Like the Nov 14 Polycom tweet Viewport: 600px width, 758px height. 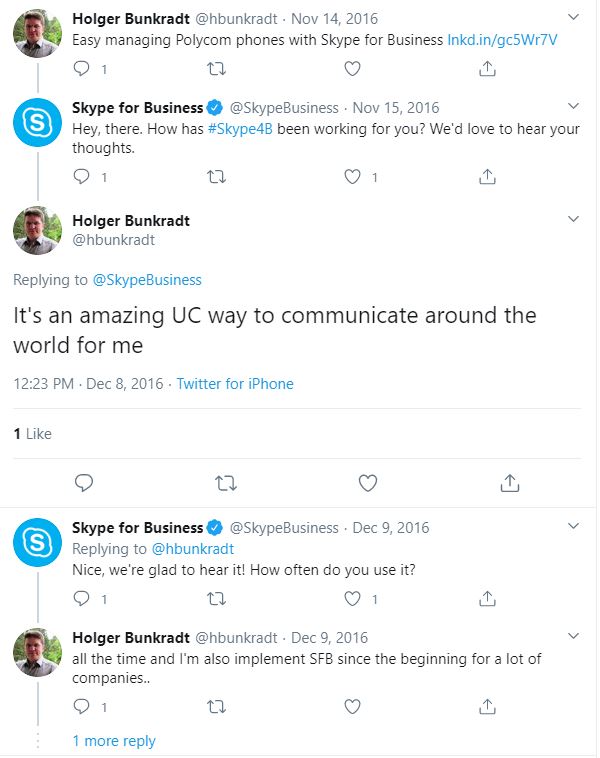(x=352, y=69)
